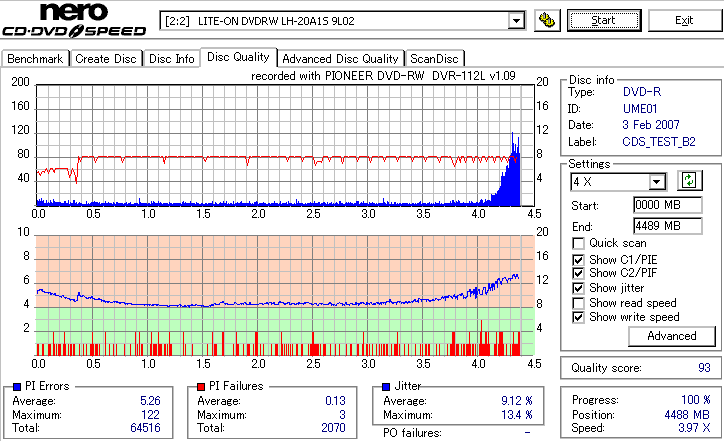Expand the 4 X speed dropdown
724x441 pixels.
tap(656, 182)
